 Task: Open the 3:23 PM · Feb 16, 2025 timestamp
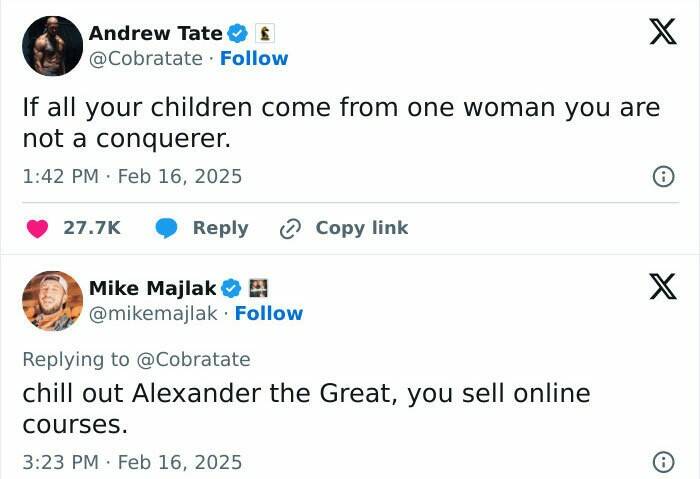132,461
